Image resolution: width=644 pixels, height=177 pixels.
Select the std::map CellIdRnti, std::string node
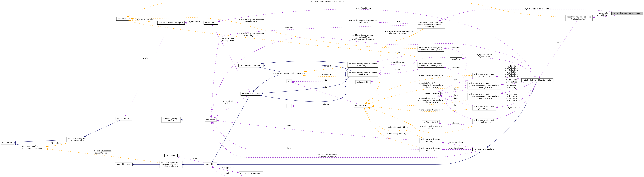[431, 25]
